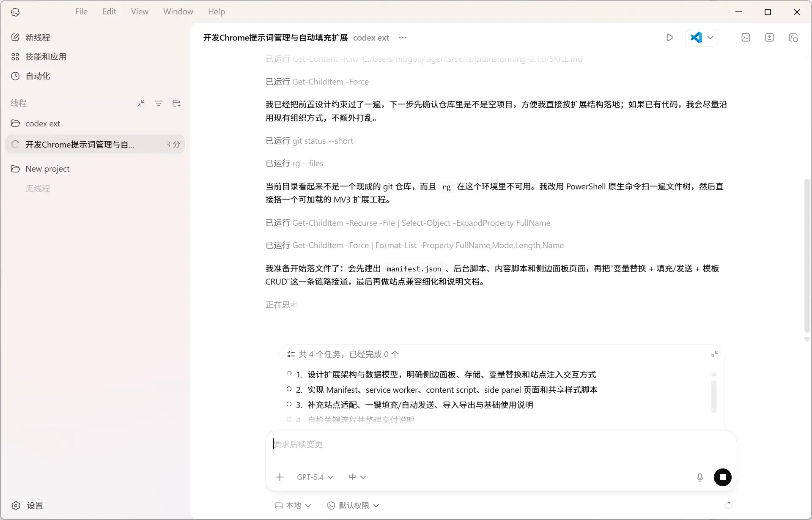This screenshot has width=812, height=520.
Task: Click the add attachment plus icon
Action: coord(280,477)
